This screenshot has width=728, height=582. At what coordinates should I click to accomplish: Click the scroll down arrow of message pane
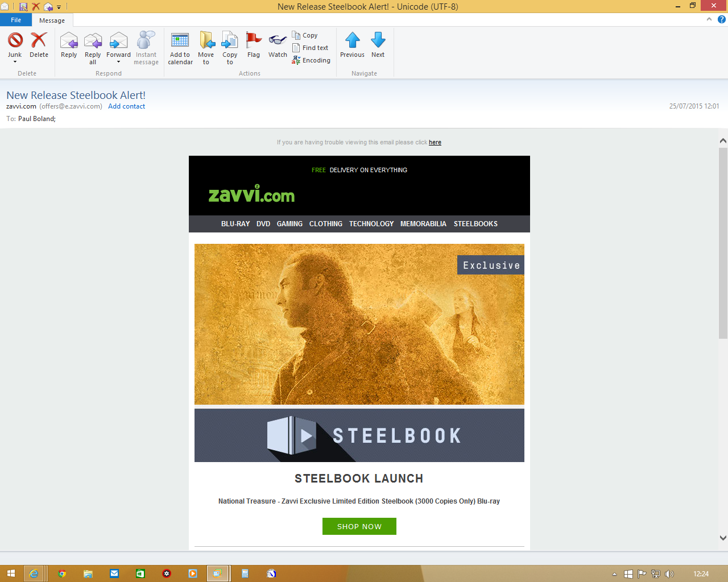[723, 538]
